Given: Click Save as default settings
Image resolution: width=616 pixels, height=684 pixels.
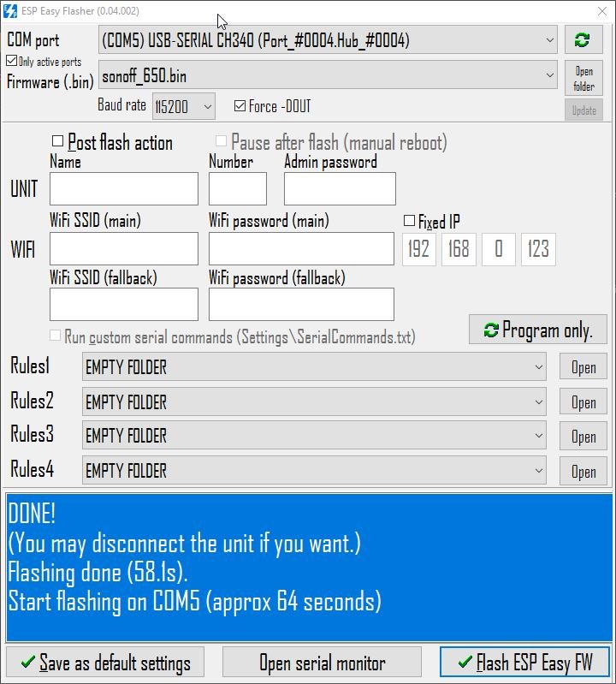Looking at the screenshot, I should [x=104, y=663].
